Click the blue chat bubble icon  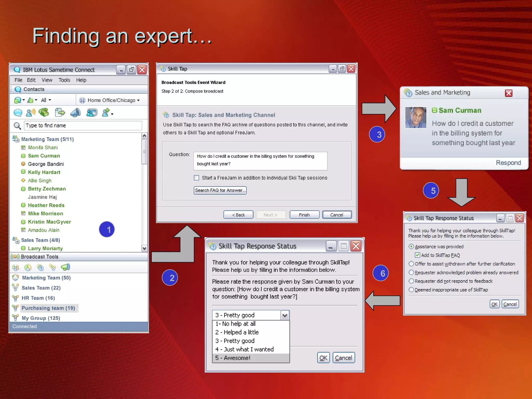(x=18, y=113)
